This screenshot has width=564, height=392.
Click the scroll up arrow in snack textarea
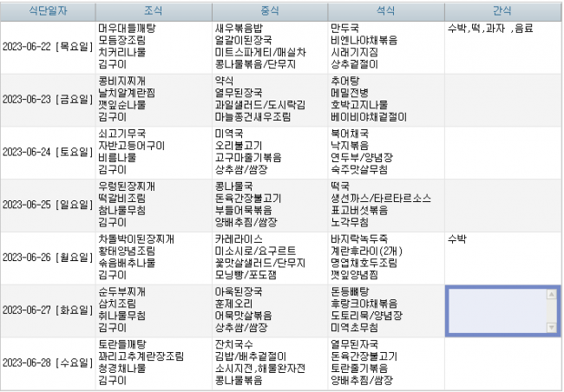tap(551, 295)
